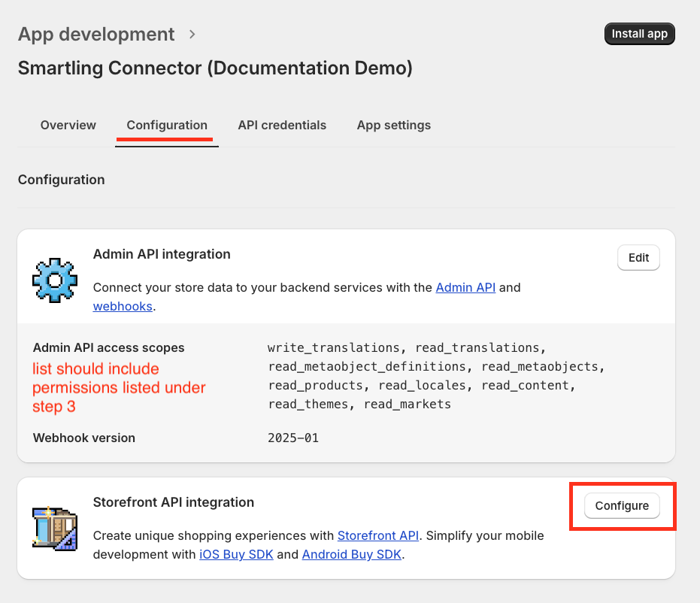Screen dimensions: 700x603
Task: Select the Configuration tab
Action: coord(167,125)
